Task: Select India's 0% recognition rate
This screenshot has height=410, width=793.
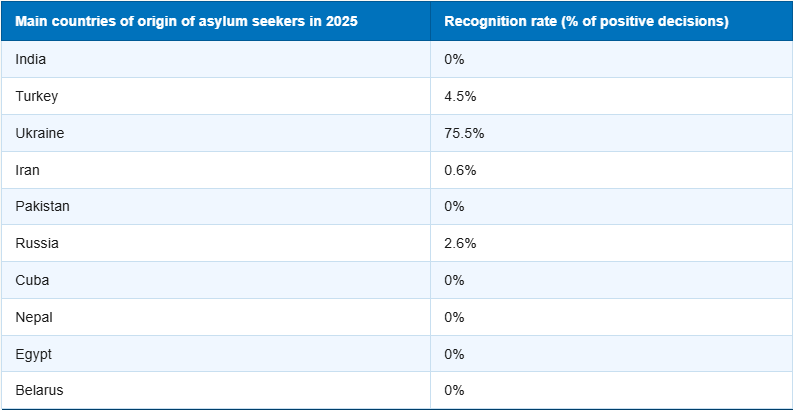Action: pos(455,59)
